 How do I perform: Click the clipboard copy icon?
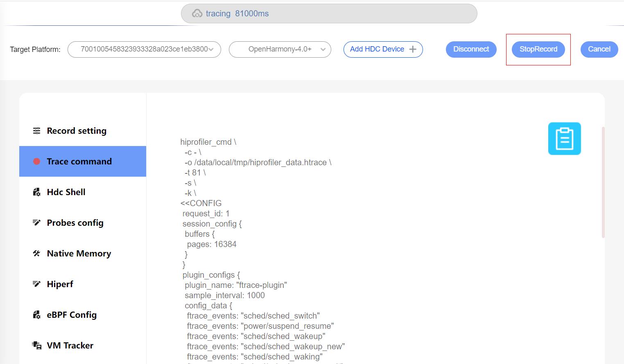coord(564,139)
